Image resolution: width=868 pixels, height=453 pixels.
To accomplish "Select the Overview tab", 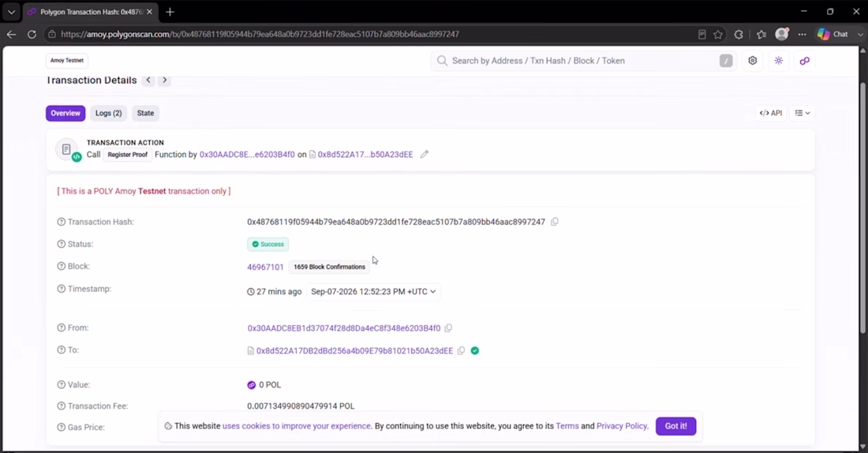I will (65, 113).
